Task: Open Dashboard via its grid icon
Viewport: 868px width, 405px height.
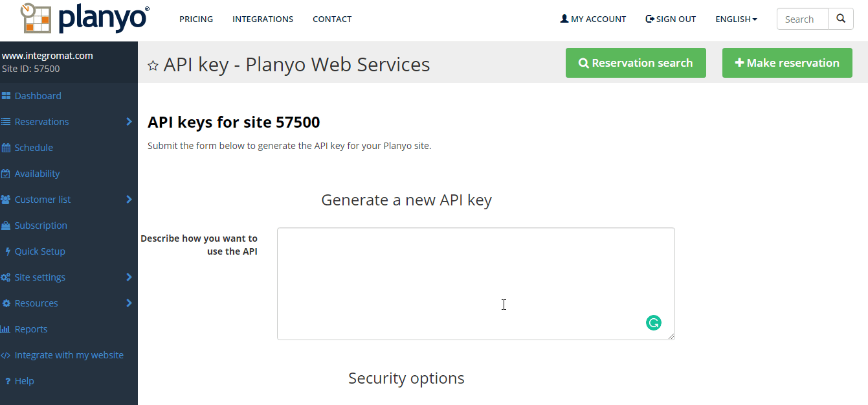Action: (6, 96)
